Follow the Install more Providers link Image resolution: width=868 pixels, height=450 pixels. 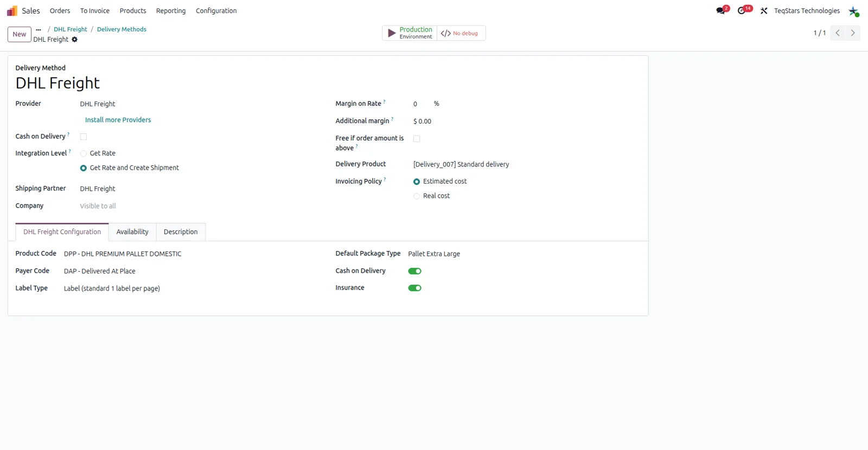pyautogui.click(x=118, y=120)
